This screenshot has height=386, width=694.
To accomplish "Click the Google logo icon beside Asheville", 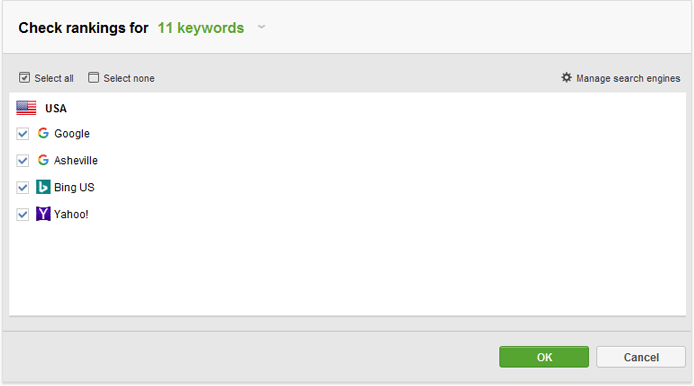I will click(43, 160).
